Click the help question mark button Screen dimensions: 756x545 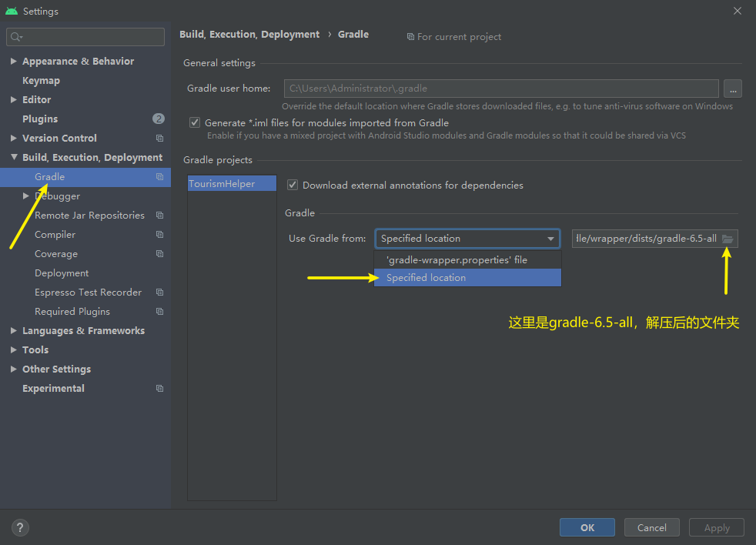point(20,527)
